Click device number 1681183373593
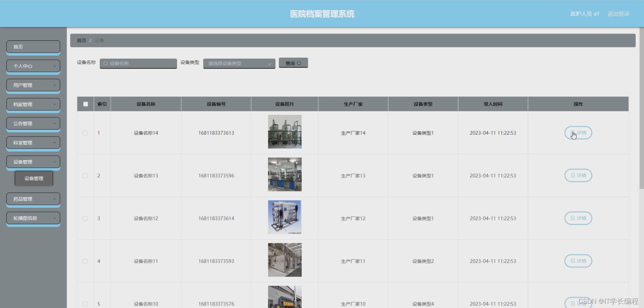The image size is (644, 308). click(216, 261)
